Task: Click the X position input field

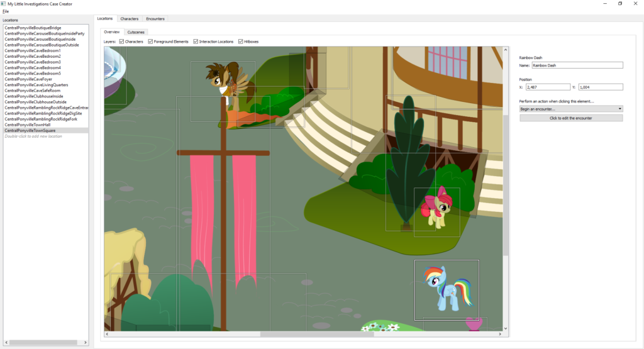Action: click(x=548, y=87)
